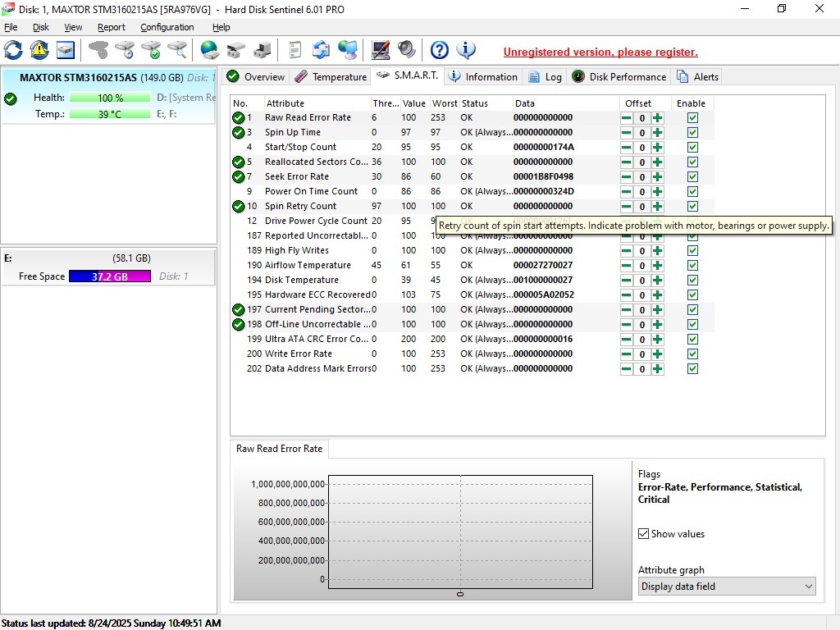Uncheck Enable for Ultra ATA CRC Error Count
Screen dimensions: 840x630
(692, 339)
